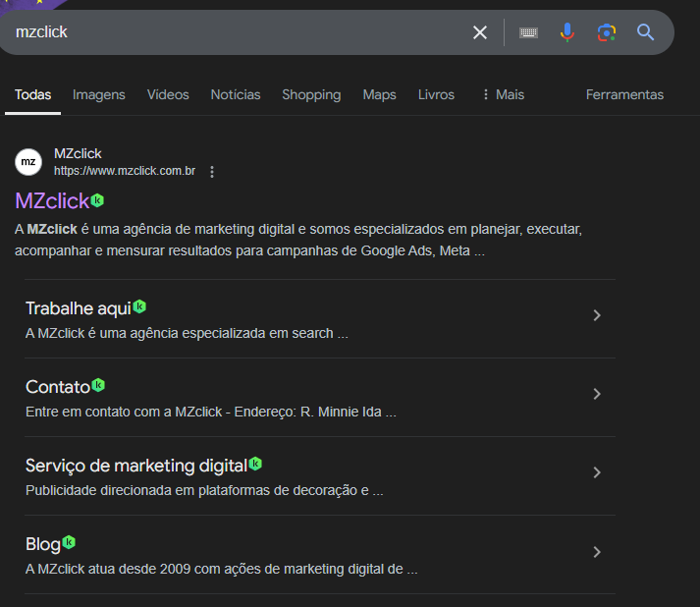Click snippet text 'A MZclick é uma agência de marketing digital'
This screenshot has width=700, height=607.
(154, 229)
